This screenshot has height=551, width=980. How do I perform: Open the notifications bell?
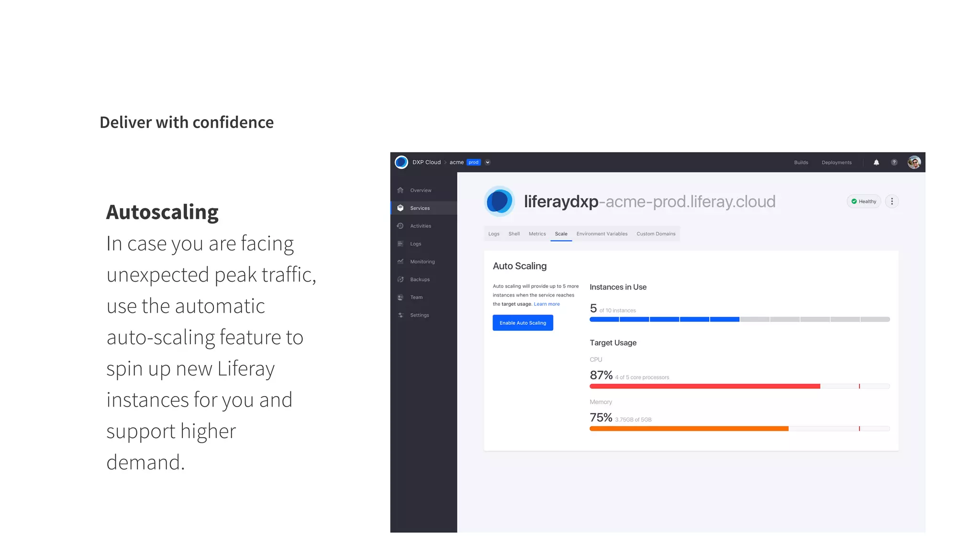click(876, 162)
